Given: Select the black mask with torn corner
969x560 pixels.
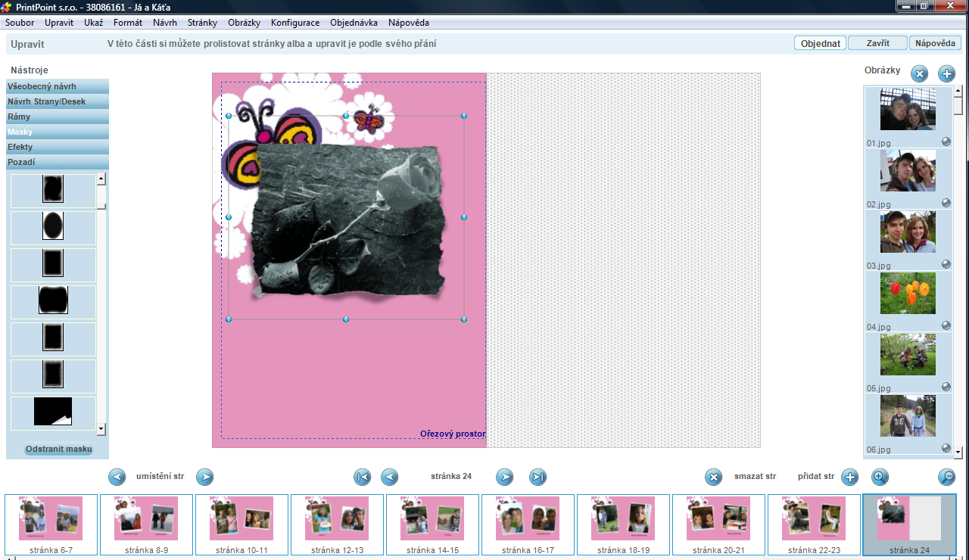Looking at the screenshot, I should 53,412.
